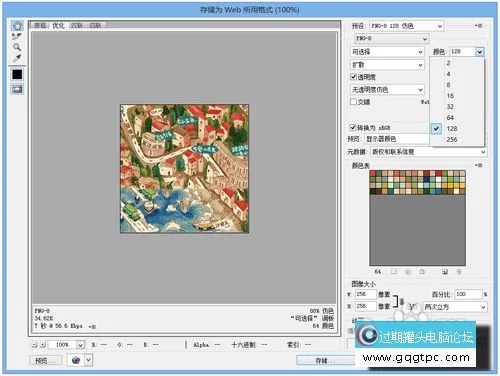Select the Hand tool
The height and width of the screenshot is (376, 500).
[x=17, y=26]
